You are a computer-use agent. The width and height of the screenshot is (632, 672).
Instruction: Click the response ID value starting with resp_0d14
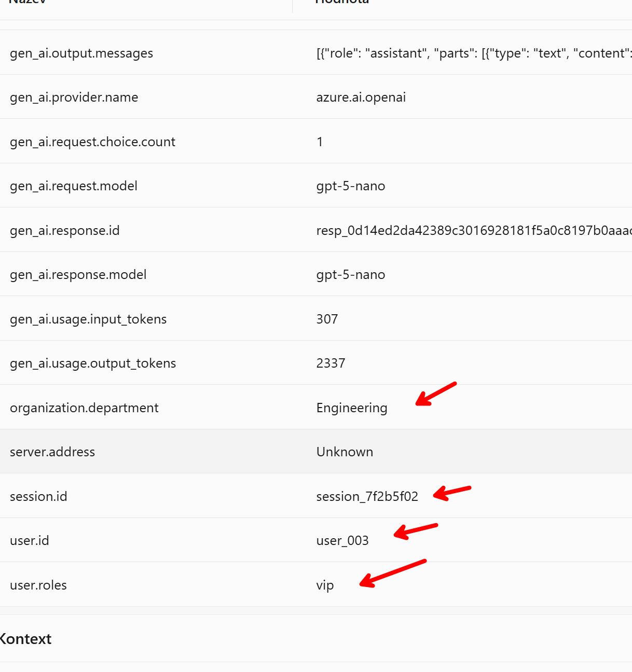(x=473, y=231)
